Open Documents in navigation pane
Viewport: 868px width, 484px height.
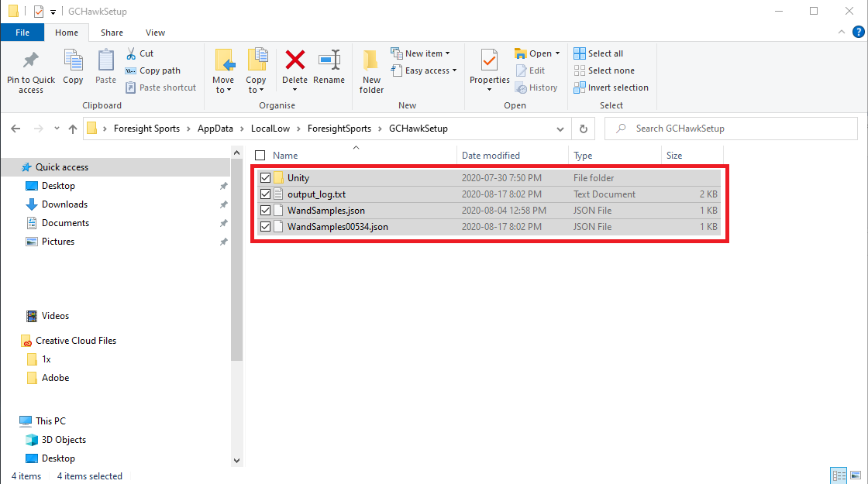[65, 223]
